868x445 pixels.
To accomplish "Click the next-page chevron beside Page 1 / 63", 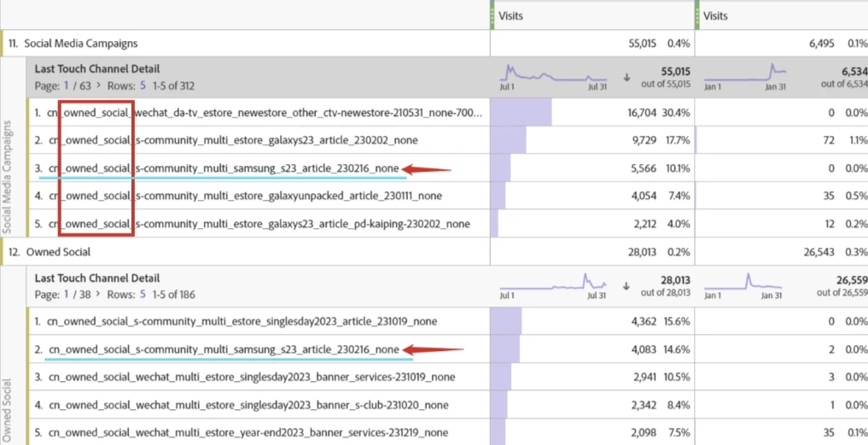I will (99, 86).
